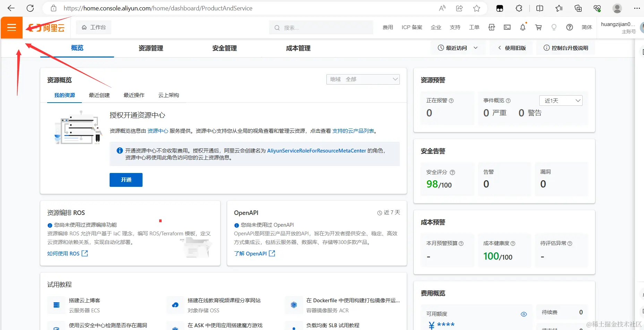Click the help icon beside 事件概览
644x330 pixels.
point(508,101)
